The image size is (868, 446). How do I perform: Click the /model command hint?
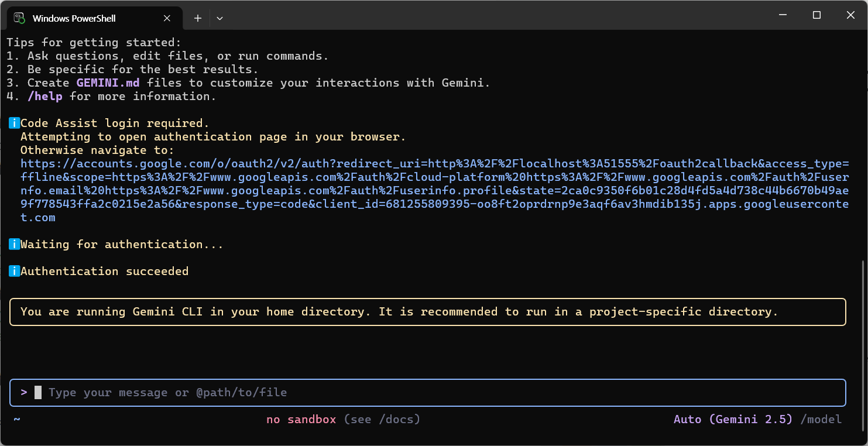[821, 420]
